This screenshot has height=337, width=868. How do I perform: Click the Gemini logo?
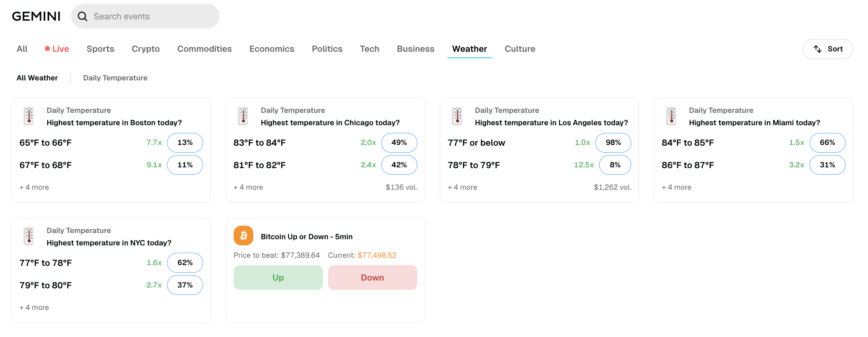(x=36, y=16)
